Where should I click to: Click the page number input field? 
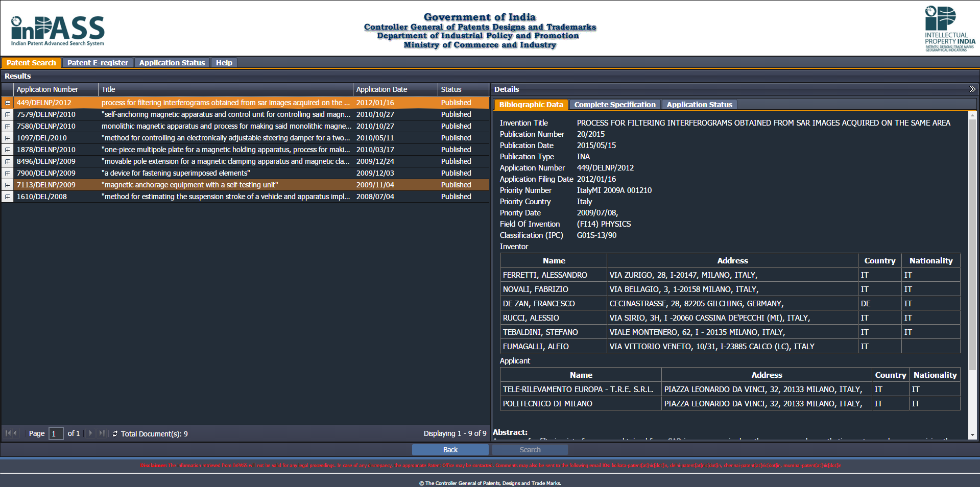coord(56,433)
